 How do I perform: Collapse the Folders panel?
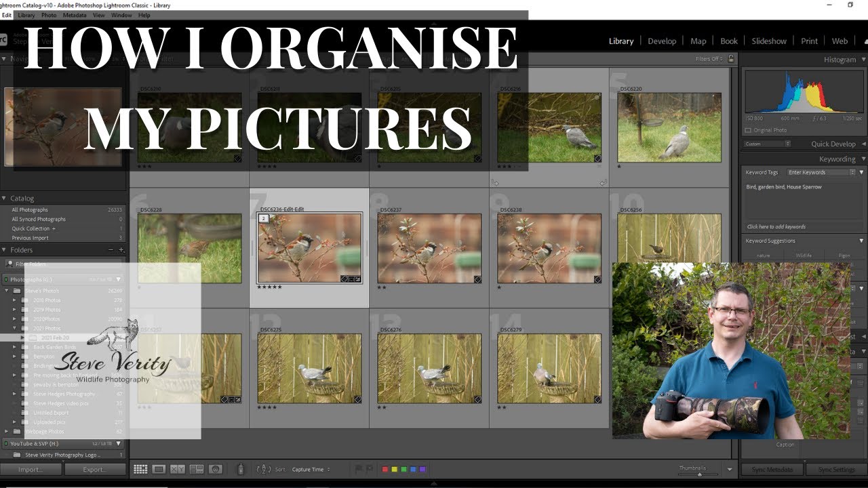point(4,250)
